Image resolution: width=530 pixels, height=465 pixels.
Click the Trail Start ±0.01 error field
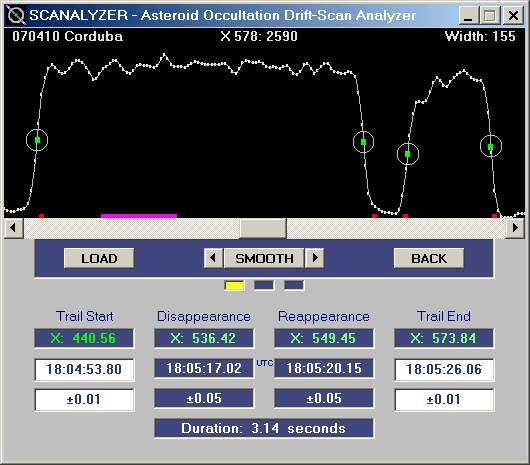click(84, 399)
